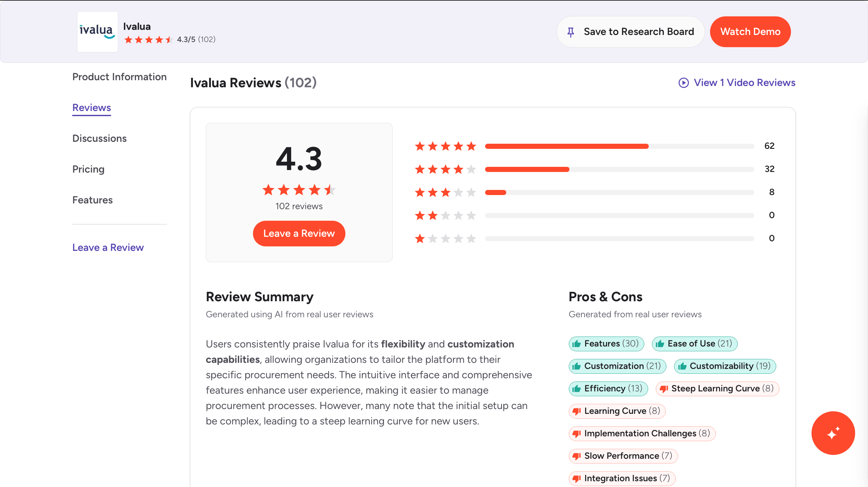Select Implementation Challenges (8) con tag
This screenshot has width=868, height=487.
point(642,433)
